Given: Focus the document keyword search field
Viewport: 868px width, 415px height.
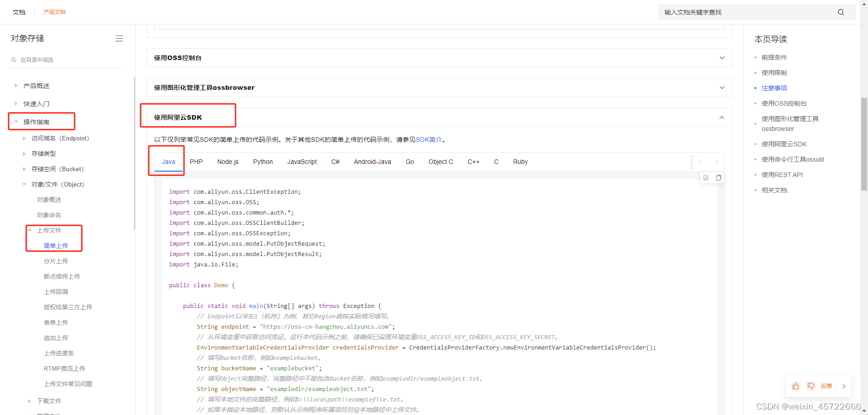Looking at the screenshot, I should click(x=748, y=12).
